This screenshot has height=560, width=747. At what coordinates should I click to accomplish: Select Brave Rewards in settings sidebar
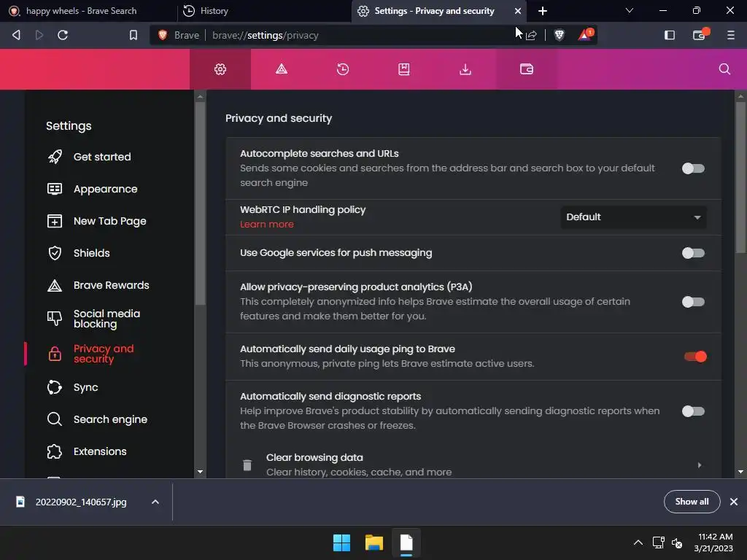(x=111, y=285)
